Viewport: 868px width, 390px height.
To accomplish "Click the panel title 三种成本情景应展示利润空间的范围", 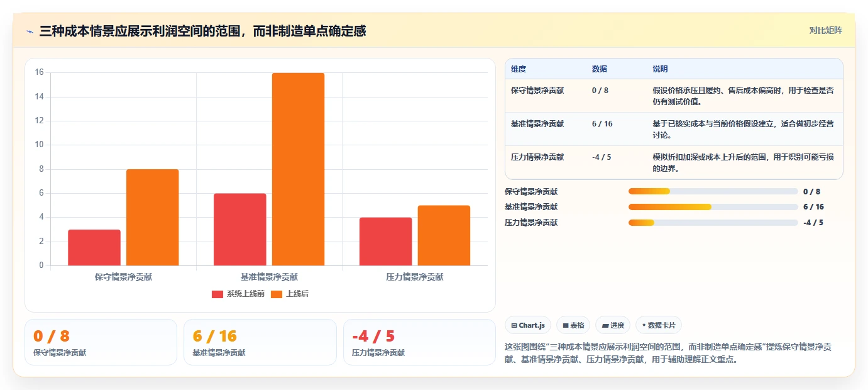I will pos(202,31).
